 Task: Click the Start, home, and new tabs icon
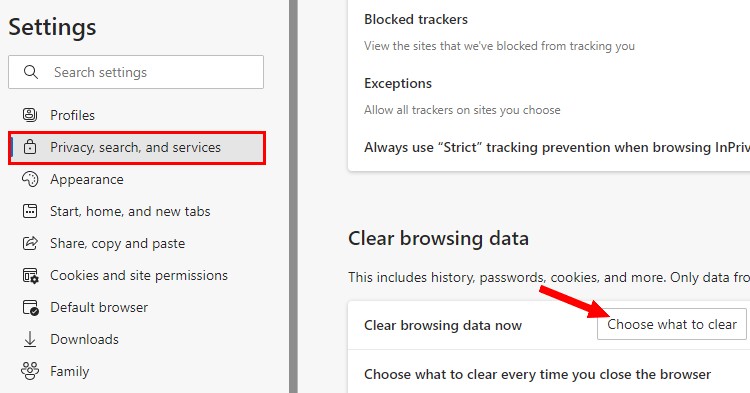(x=30, y=211)
